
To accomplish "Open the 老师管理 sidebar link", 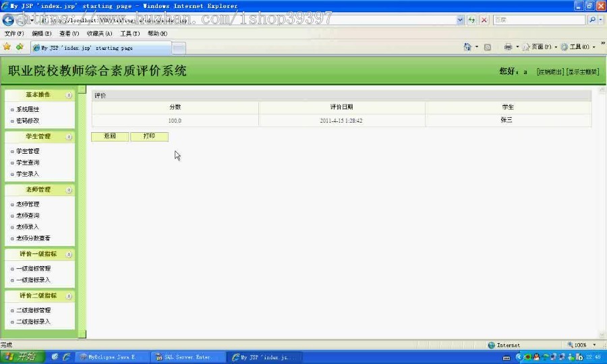I will click(x=28, y=204).
